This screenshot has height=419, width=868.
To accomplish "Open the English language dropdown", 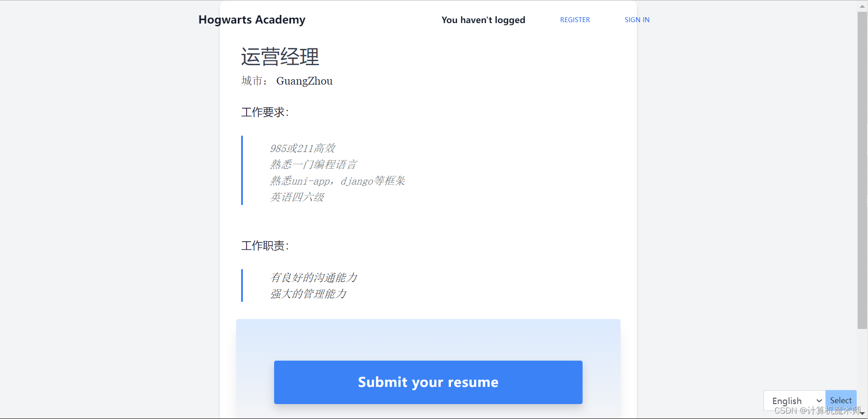I will [x=792, y=400].
